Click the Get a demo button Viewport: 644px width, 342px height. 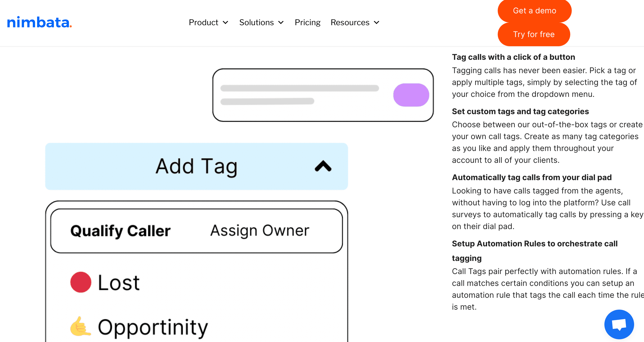(x=534, y=11)
